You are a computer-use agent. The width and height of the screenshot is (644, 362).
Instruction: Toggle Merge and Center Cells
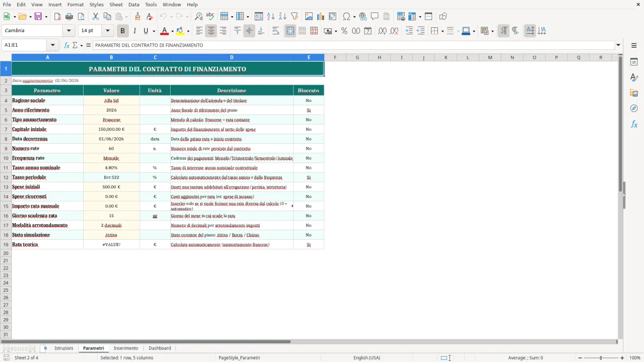pos(290,31)
